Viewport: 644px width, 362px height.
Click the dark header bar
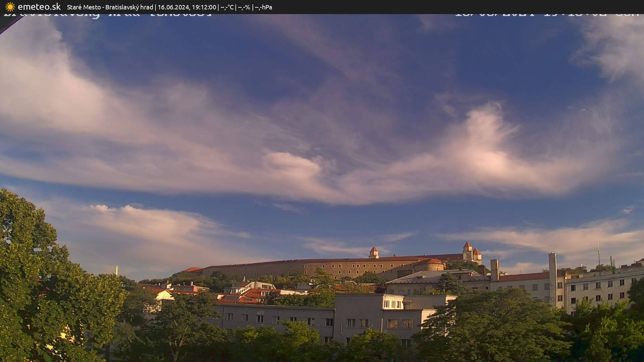coord(402,6)
